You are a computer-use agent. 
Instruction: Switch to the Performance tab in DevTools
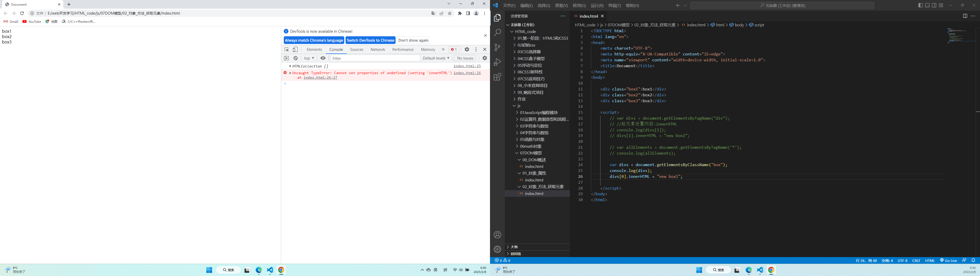click(402, 50)
